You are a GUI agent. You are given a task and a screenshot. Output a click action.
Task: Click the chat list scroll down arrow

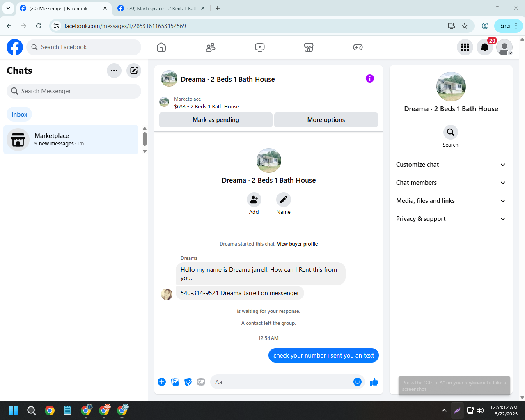coord(144,151)
